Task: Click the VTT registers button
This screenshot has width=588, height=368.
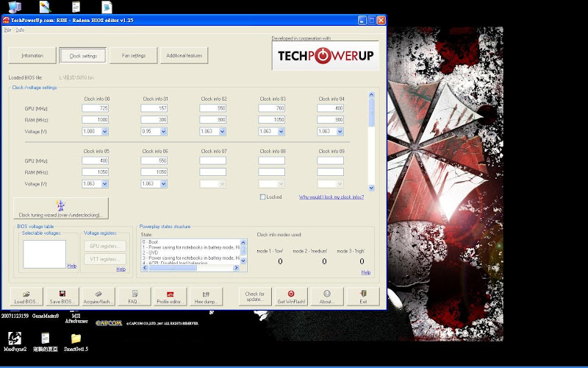Action: [x=104, y=259]
